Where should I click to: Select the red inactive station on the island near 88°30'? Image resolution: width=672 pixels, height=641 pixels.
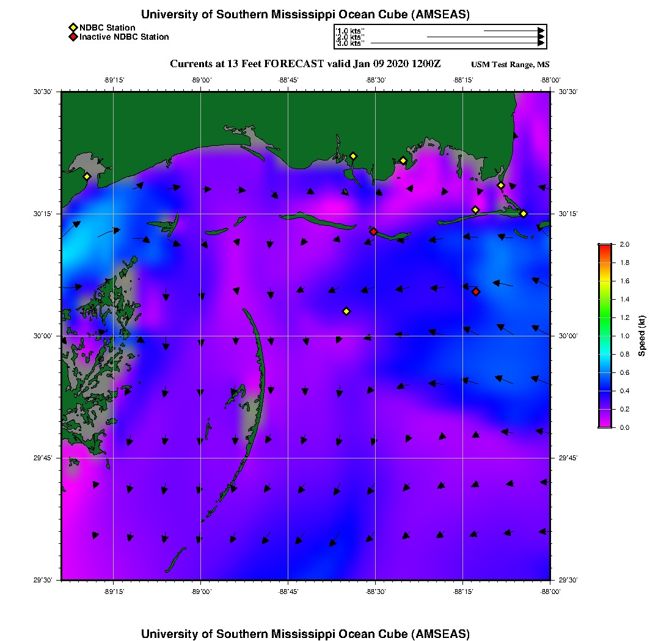[373, 231]
